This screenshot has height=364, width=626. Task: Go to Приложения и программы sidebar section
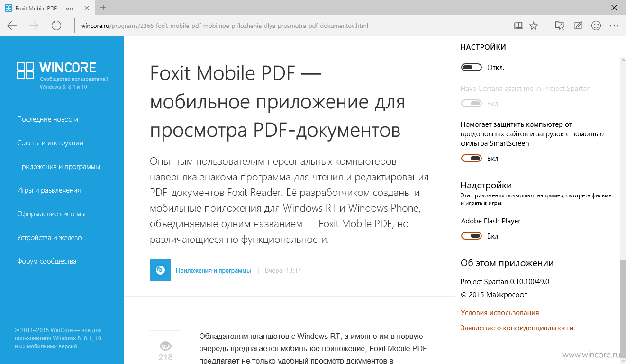(58, 167)
